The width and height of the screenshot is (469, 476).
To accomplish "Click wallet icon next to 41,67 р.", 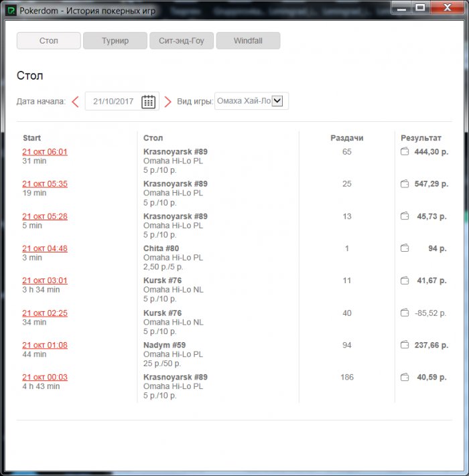I will tap(405, 281).
